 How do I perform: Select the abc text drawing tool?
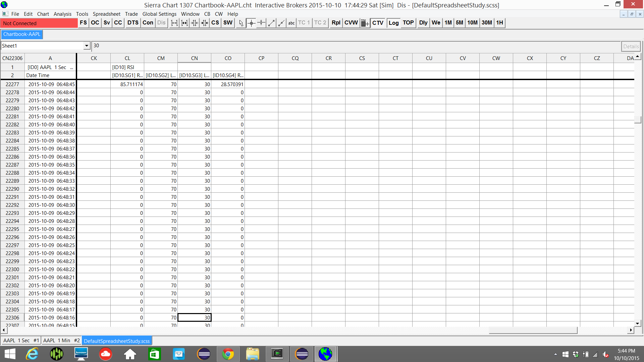291,23
